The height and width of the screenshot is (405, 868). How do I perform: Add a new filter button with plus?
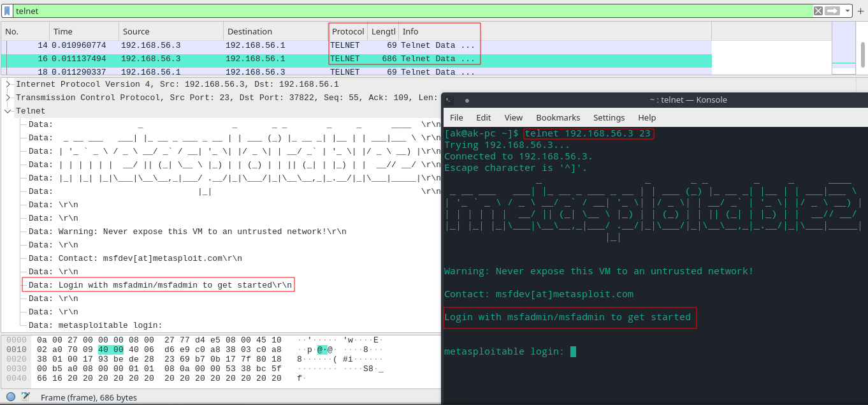860,11
